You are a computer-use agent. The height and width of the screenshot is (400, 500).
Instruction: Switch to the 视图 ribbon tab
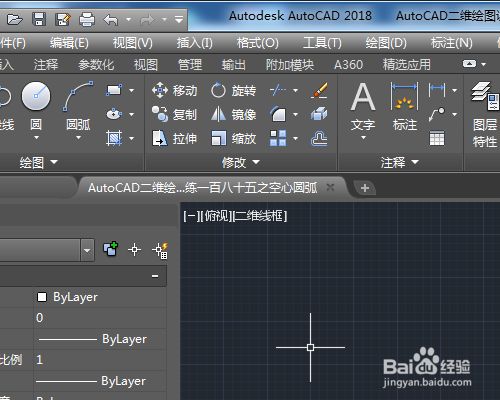tap(146, 64)
